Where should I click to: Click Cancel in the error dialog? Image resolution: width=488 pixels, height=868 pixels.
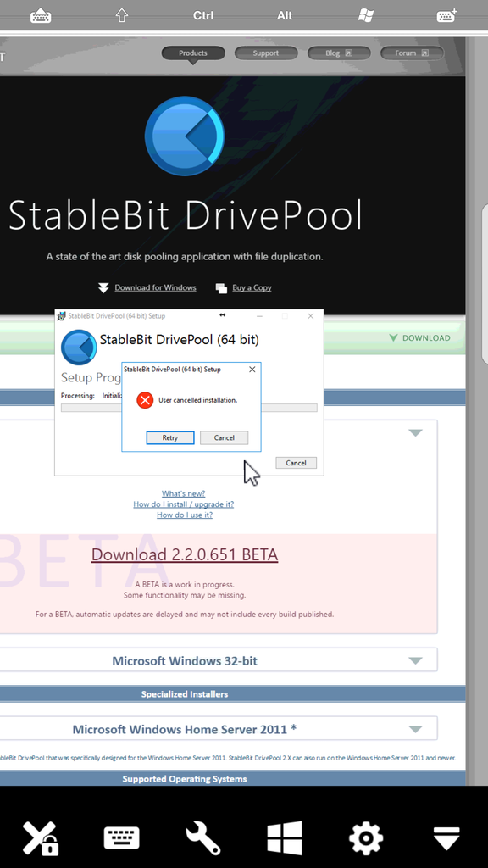tap(224, 437)
